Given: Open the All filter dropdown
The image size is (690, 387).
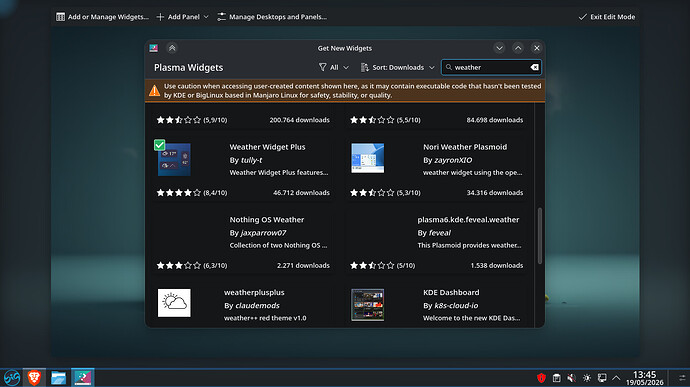Looking at the screenshot, I should coord(334,67).
